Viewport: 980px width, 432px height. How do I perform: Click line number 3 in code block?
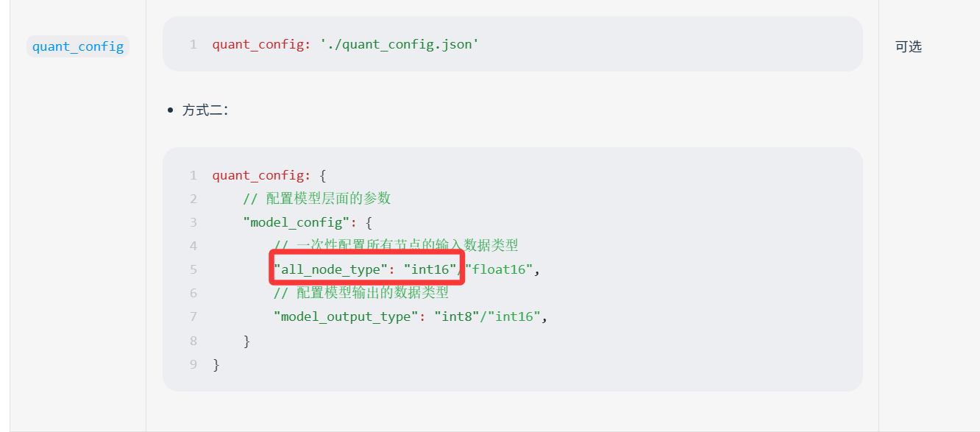193,222
